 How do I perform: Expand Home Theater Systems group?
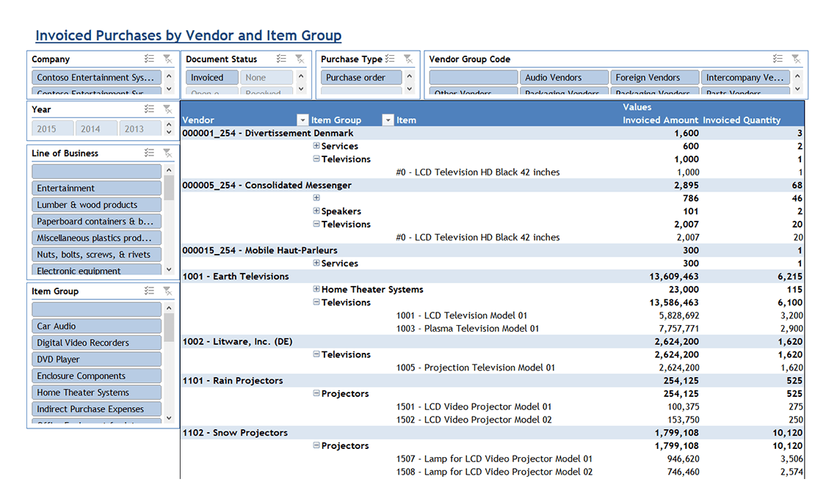pyautogui.click(x=316, y=289)
